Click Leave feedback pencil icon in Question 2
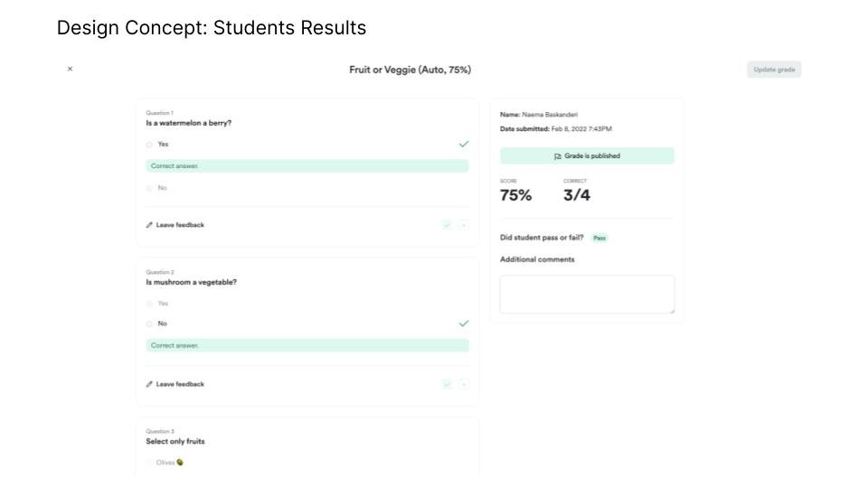This screenshot has width=868, height=488. pyautogui.click(x=149, y=384)
